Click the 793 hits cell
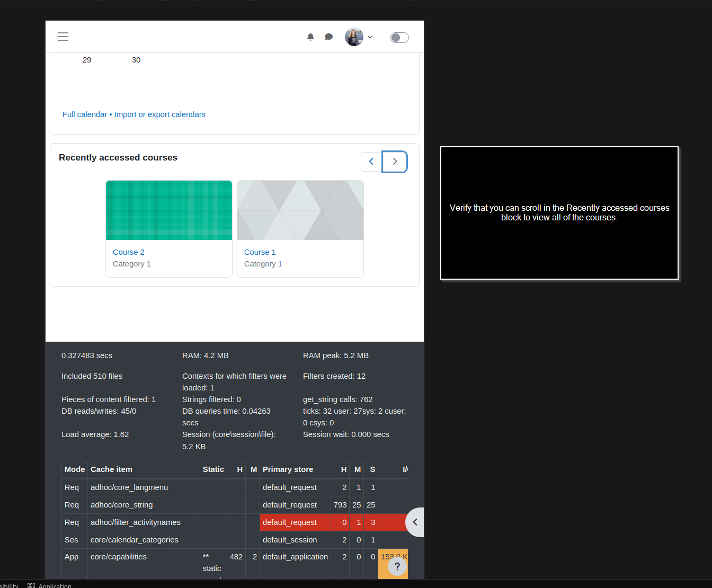 [x=340, y=505]
